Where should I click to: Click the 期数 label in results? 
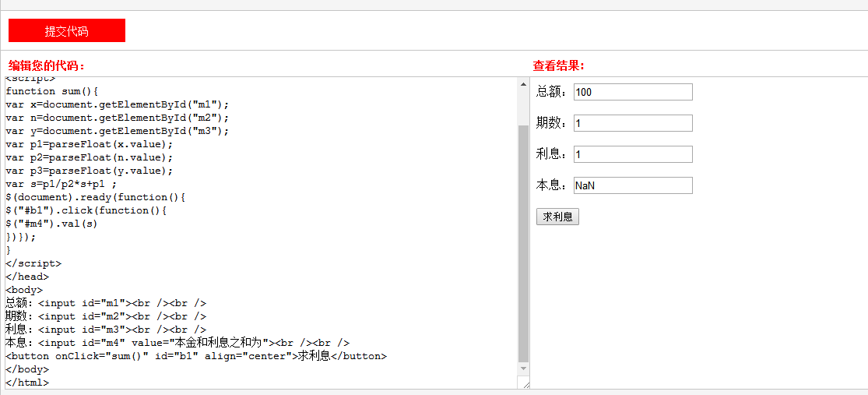point(552,123)
